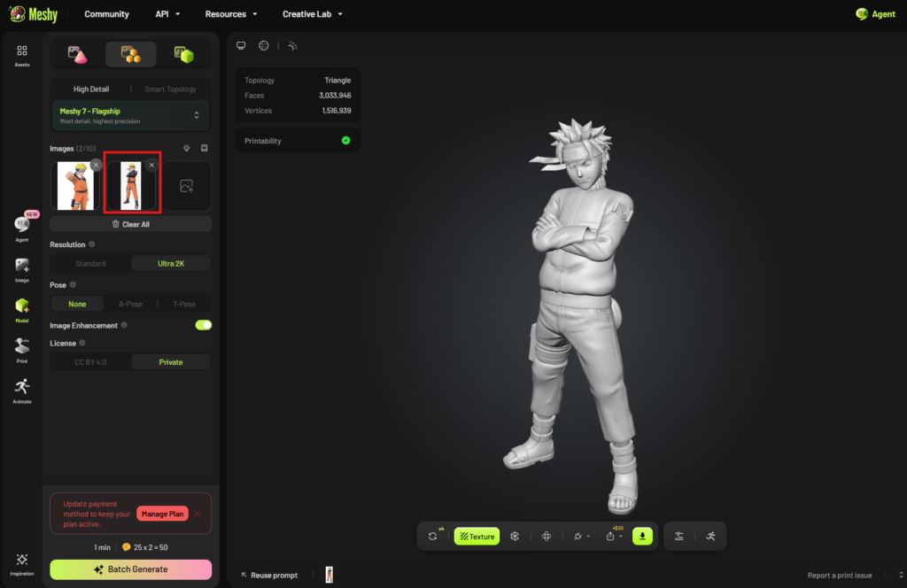
Task: Choose Standard resolution
Action: 91,264
